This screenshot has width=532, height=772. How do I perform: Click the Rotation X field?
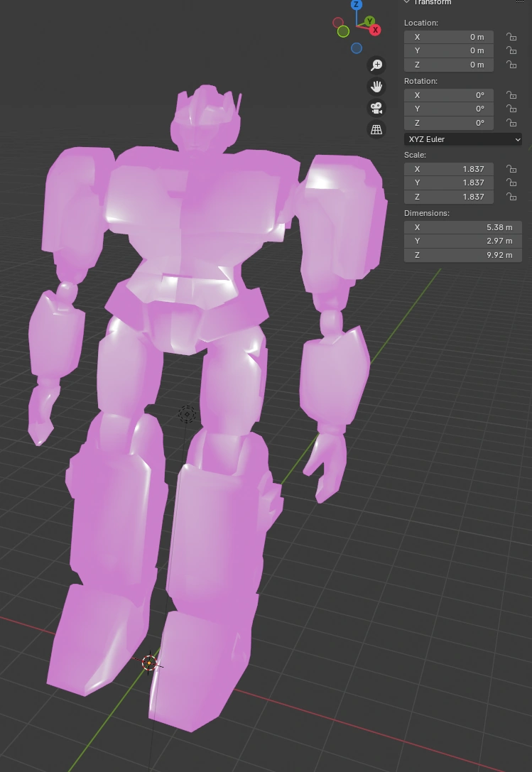point(449,95)
